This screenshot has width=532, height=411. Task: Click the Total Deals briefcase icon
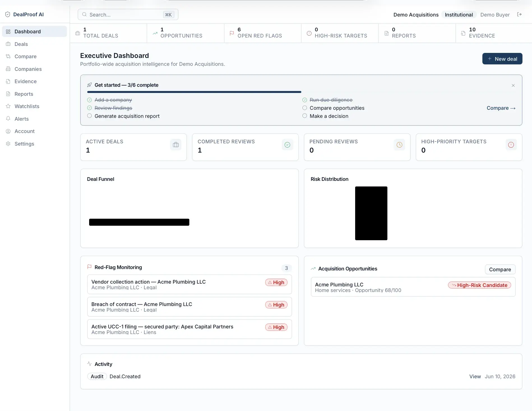pyautogui.click(x=78, y=33)
